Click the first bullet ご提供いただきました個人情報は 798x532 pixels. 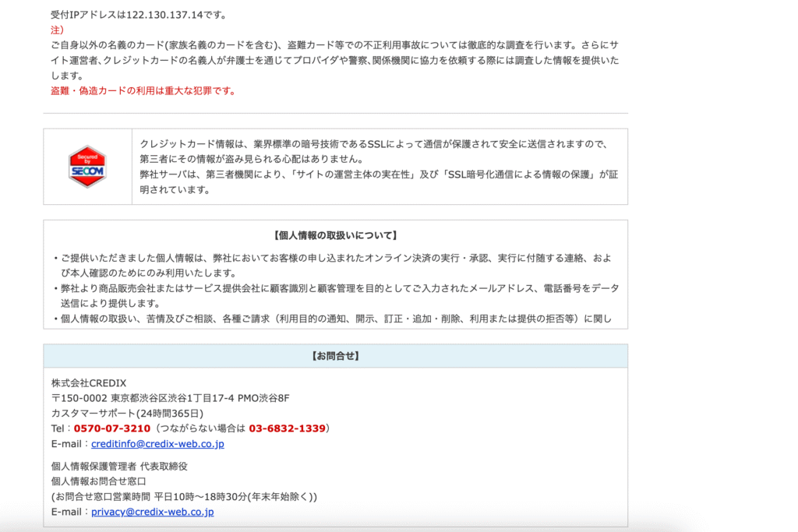(336, 266)
